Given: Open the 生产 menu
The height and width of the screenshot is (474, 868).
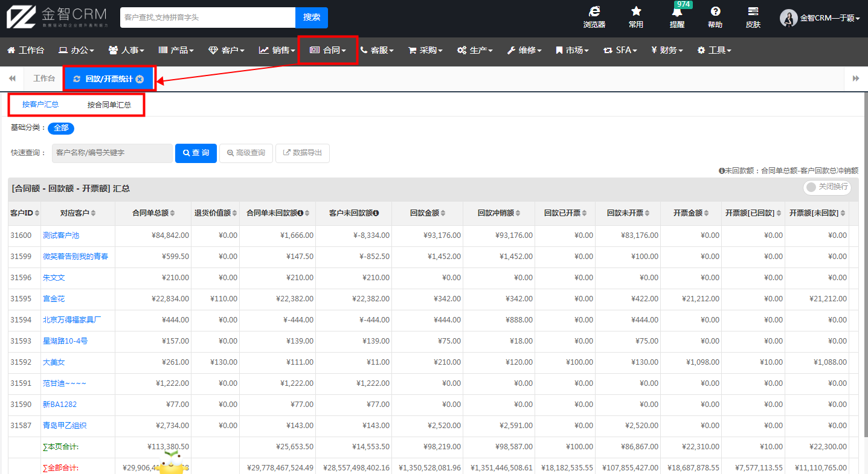Looking at the screenshot, I should [x=475, y=50].
